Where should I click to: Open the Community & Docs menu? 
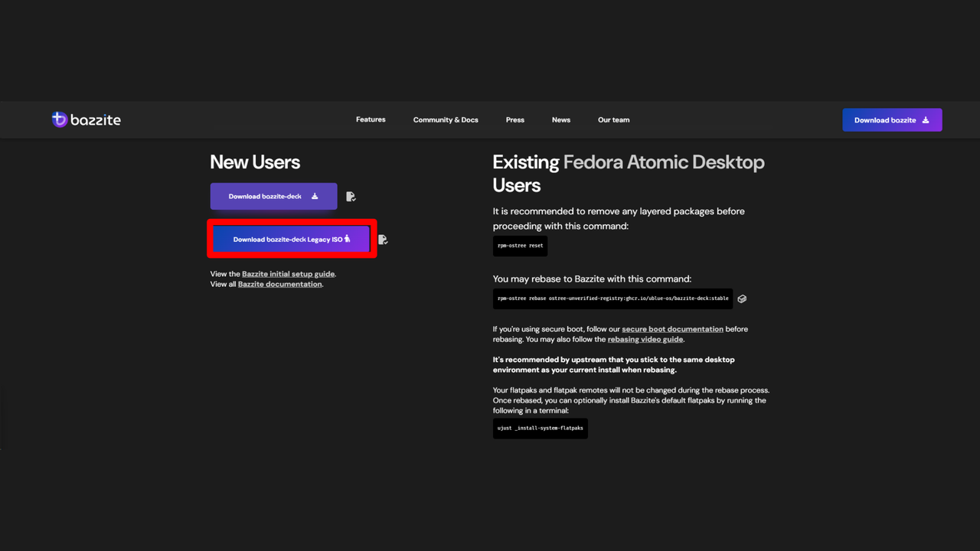click(446, 120)
